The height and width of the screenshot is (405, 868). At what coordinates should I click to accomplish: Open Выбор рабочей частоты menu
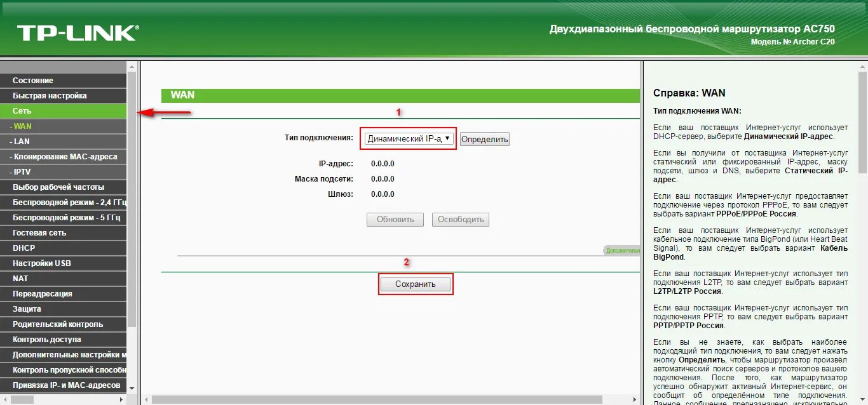64,187
